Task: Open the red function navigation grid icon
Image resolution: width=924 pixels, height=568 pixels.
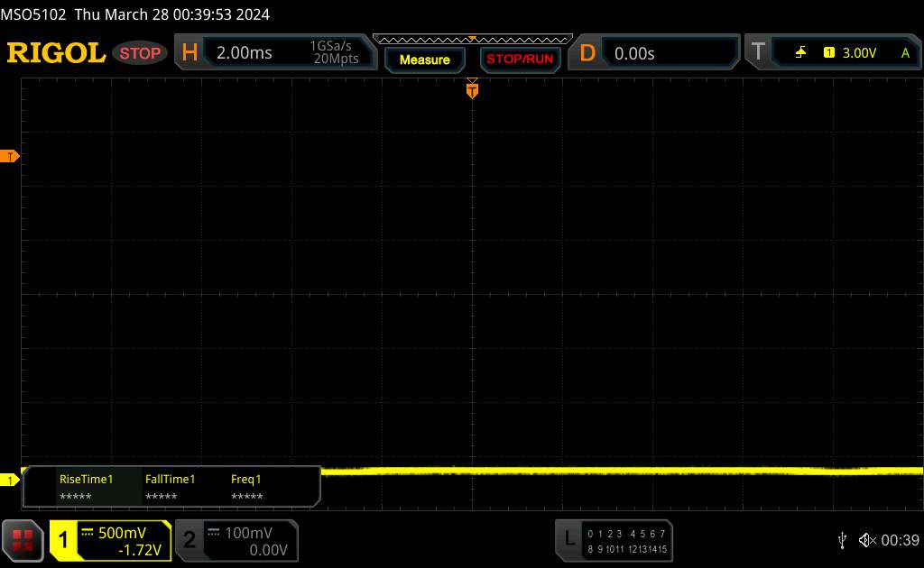Action: tap(23, 540)
